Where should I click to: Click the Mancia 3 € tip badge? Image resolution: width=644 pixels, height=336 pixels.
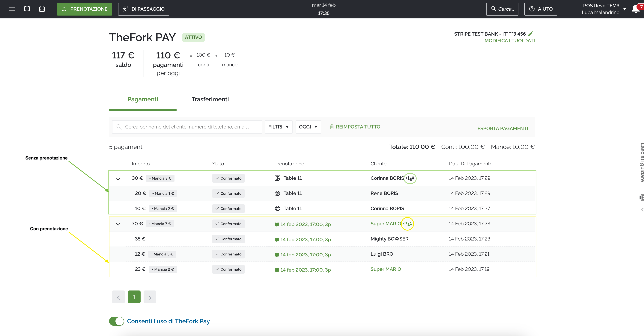click(160, 178)
